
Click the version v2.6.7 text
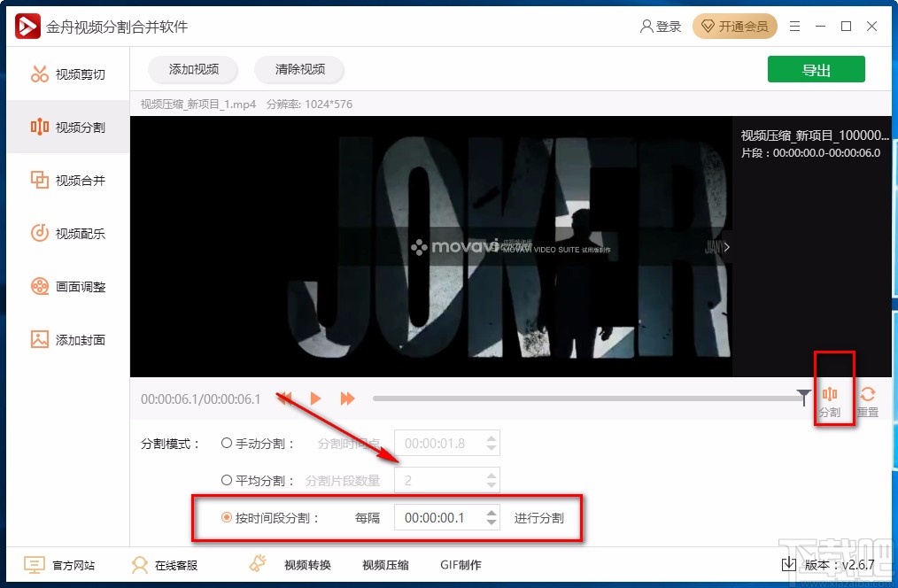pyautogui.click(x=840, y=565)
